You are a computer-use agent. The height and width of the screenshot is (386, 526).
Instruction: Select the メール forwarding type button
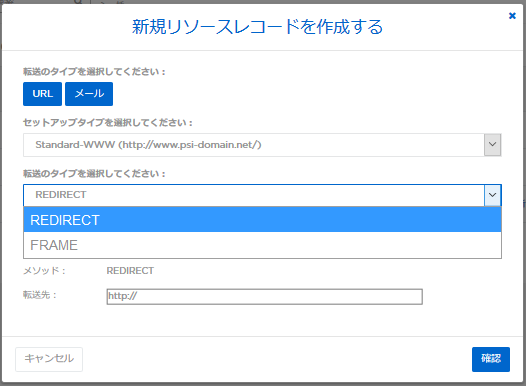89,94
